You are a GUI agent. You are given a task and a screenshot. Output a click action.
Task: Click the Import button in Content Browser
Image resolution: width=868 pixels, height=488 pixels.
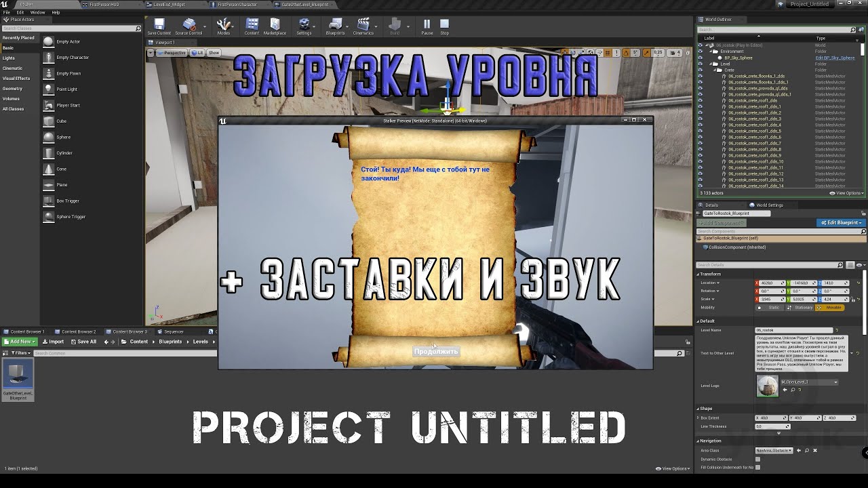[x=53, y=342]
